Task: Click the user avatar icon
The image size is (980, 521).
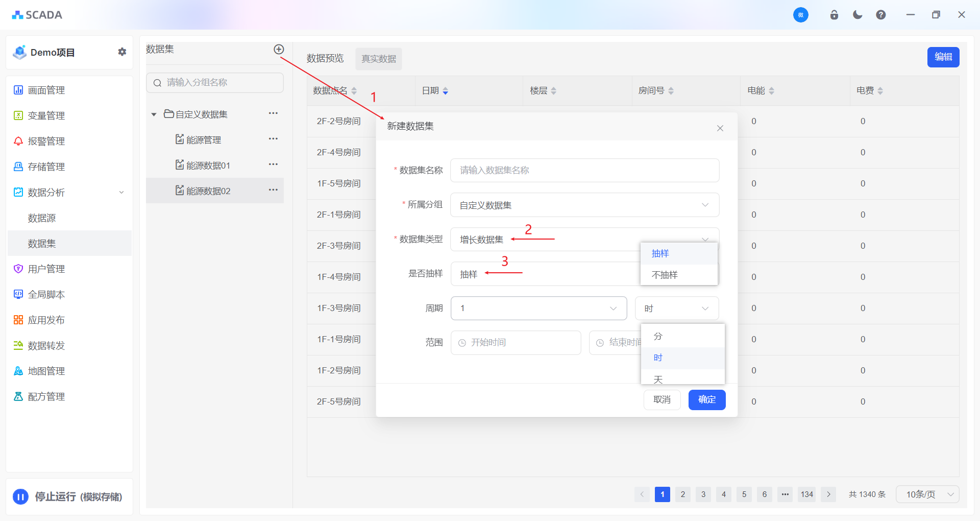Action: (800, 15)
